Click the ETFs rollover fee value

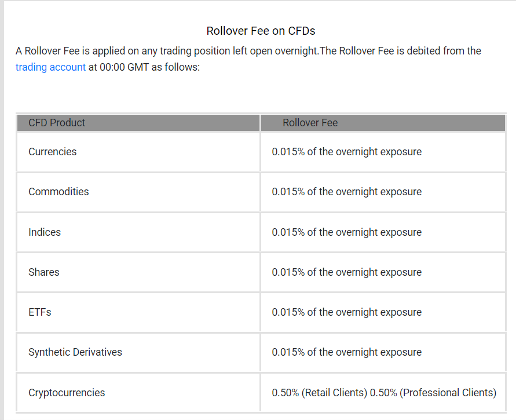[346, 312]
